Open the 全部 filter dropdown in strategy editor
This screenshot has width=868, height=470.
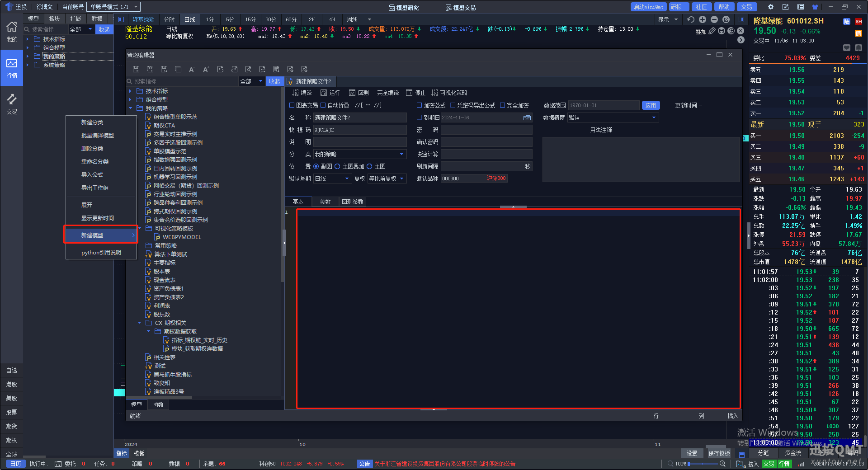[251, 81]
